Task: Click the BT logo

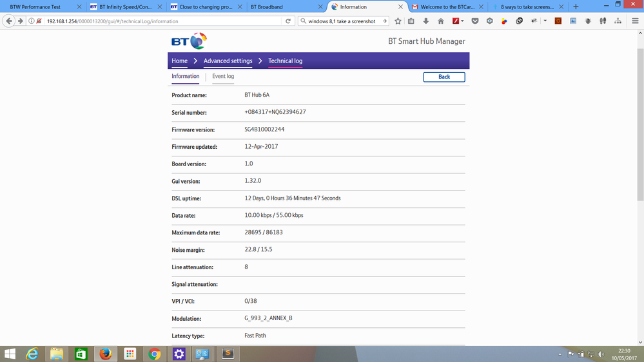Action: point(189,41)
